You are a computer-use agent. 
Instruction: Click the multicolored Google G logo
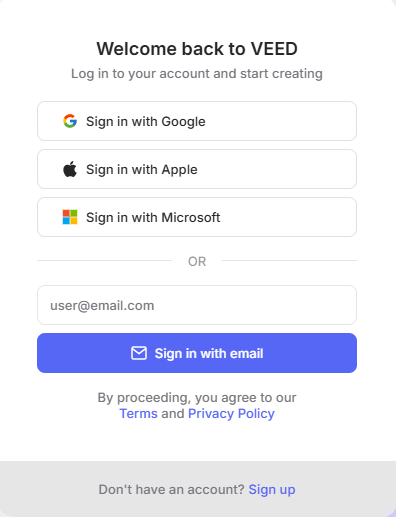pyautogui.click(x=70, y=121)
